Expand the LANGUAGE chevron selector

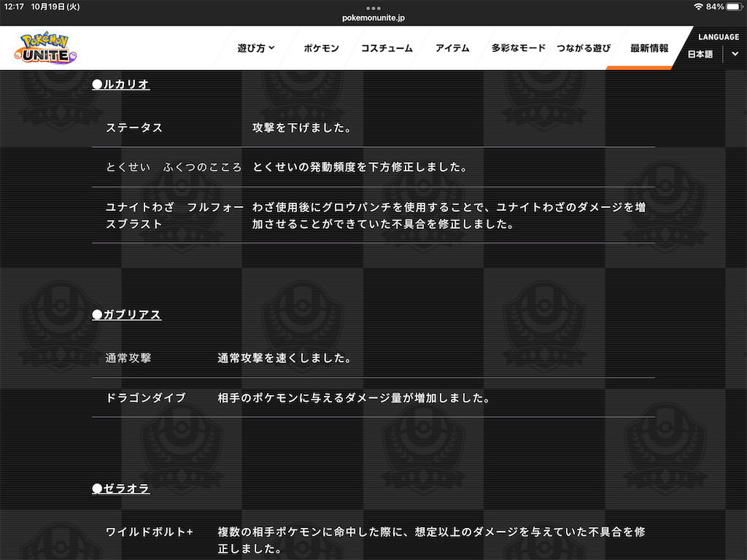(x=735, y=54)
